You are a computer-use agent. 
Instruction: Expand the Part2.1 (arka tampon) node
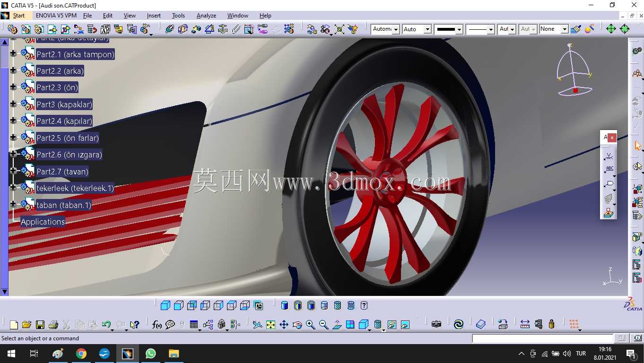tap(13, 54)
